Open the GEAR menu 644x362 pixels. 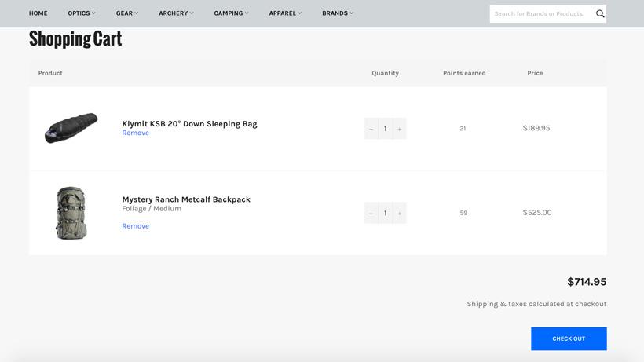tap(127, 13)
